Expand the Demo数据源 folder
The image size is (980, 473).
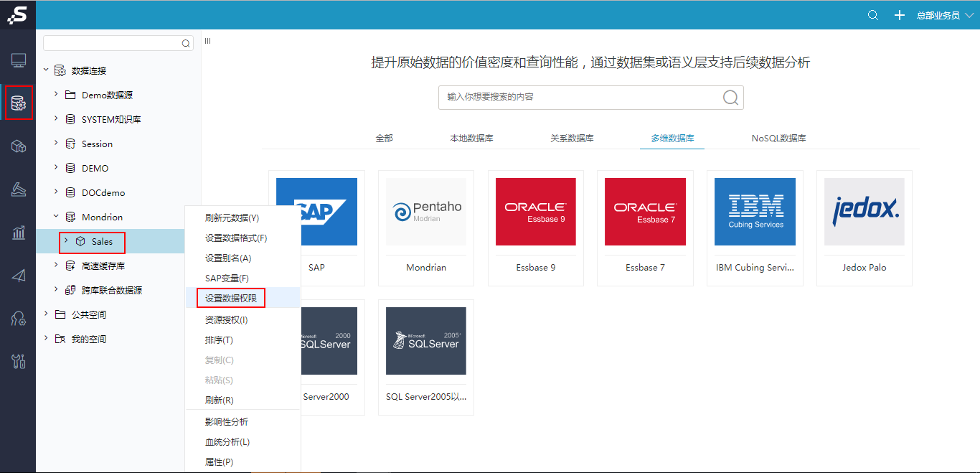tap(56, 95)
